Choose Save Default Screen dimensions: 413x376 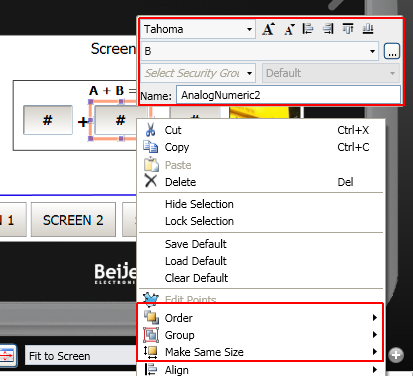(261, 244)
